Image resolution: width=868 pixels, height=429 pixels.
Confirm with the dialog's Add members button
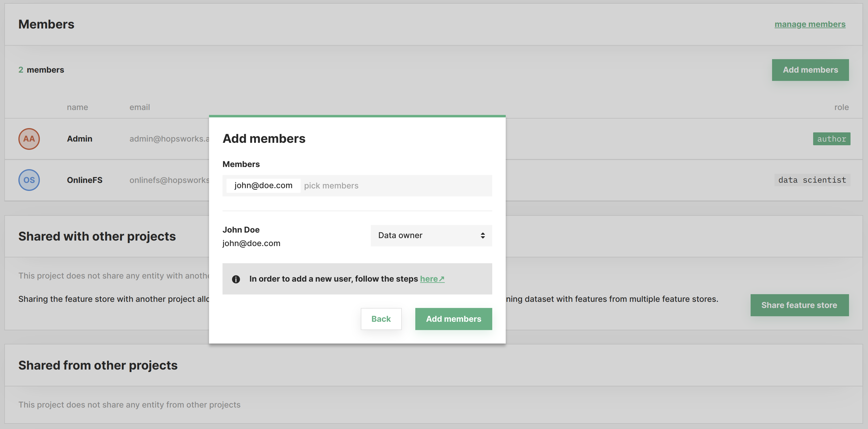tap(453, 319)
